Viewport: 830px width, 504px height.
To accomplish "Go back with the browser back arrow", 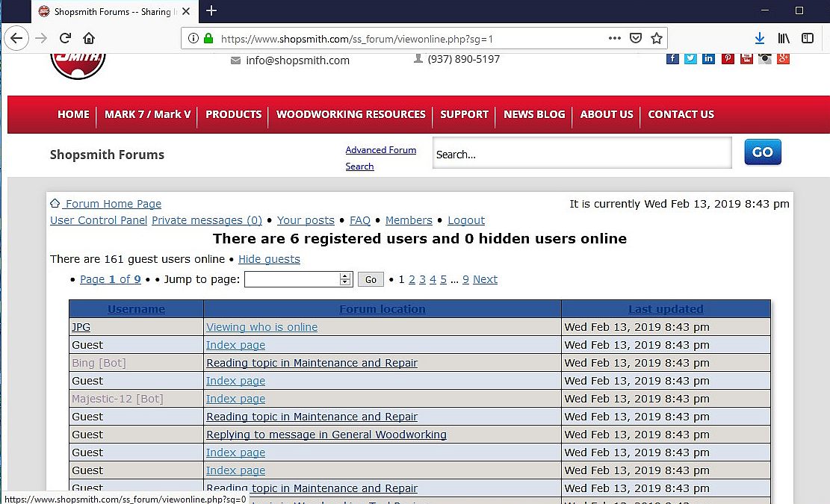I will tap(16, 38).
